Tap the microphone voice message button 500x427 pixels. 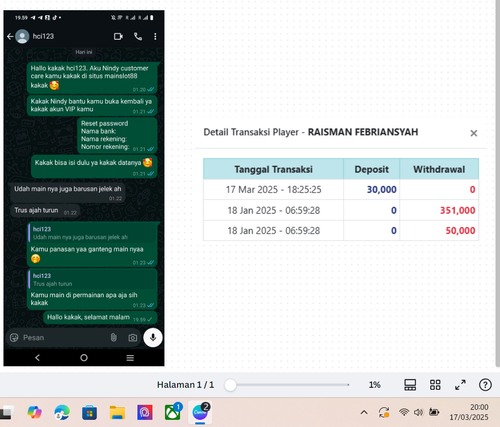[153, 338]
